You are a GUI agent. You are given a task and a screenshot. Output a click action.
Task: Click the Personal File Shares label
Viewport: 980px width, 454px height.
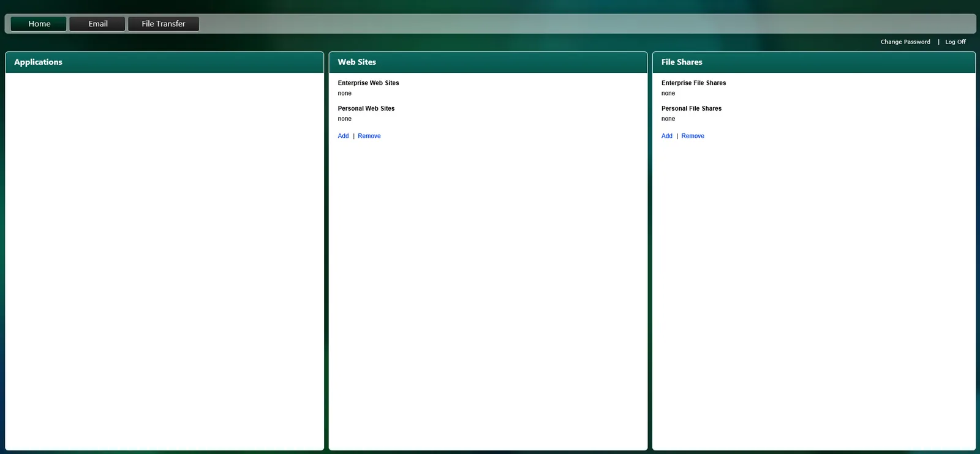click(x=692, y=109)
